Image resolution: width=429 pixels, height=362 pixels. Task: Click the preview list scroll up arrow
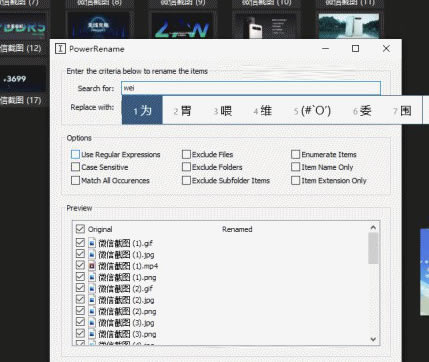(373, 227)
